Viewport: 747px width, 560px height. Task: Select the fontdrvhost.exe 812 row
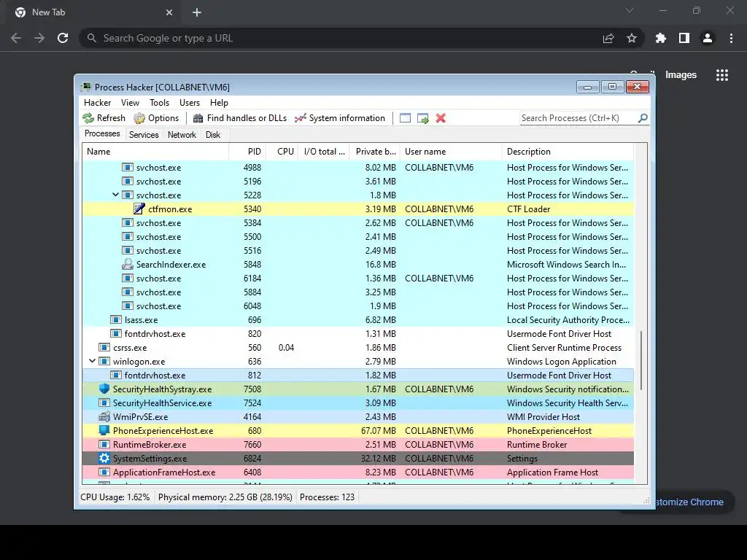(358, 375)
